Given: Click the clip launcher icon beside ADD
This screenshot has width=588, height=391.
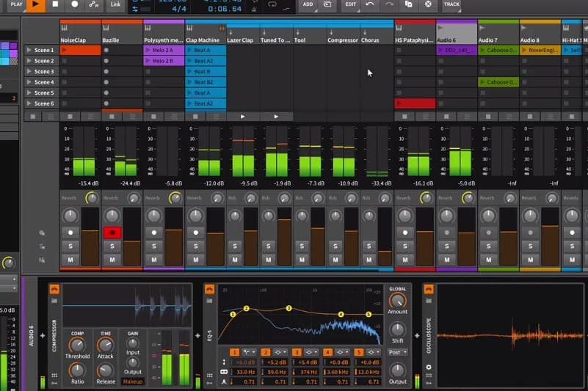Looking at the screenshot, I should [x=327, y=4].
